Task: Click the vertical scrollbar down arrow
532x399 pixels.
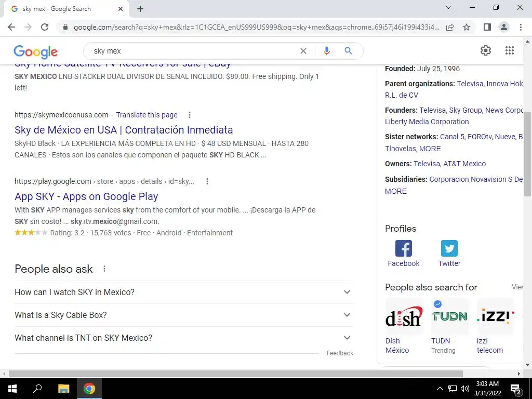Action: tap(527, 365)
